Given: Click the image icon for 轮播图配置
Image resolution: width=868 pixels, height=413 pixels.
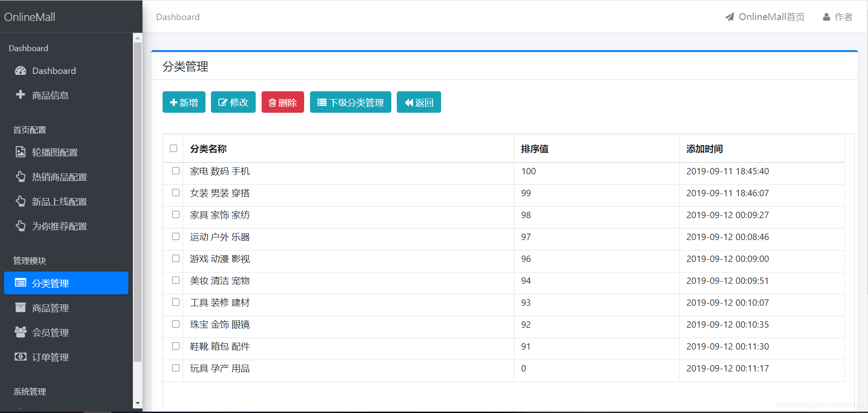Looking at the screenshot, I should (21, 152).
